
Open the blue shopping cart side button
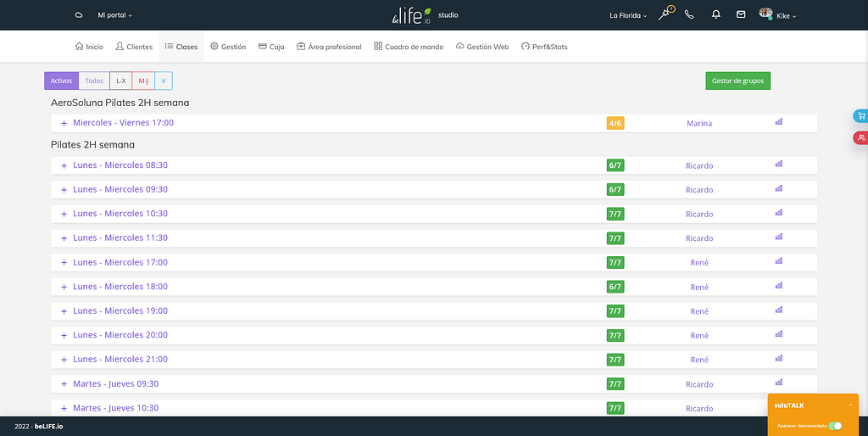tap(860, 116)
